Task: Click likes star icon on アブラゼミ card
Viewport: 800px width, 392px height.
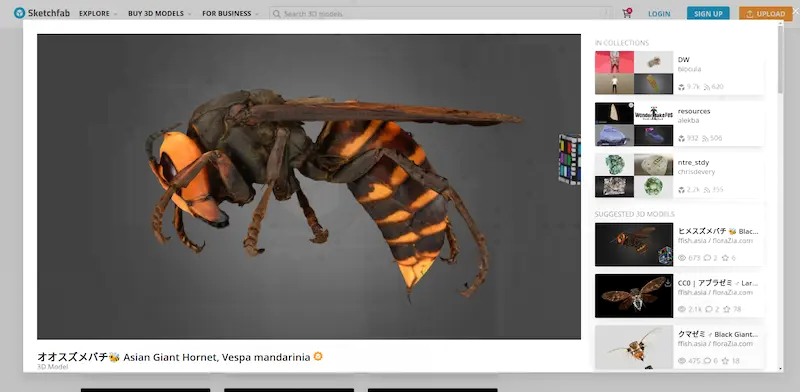Action: [x=728, y=309]
